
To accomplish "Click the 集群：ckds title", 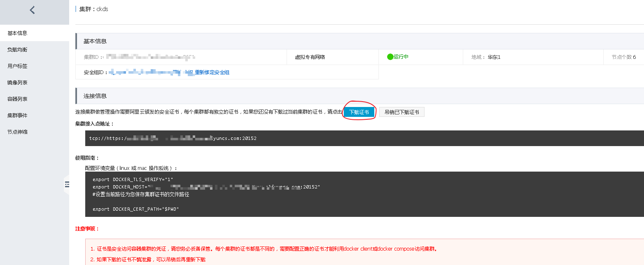I will click(x=94, y=9).
